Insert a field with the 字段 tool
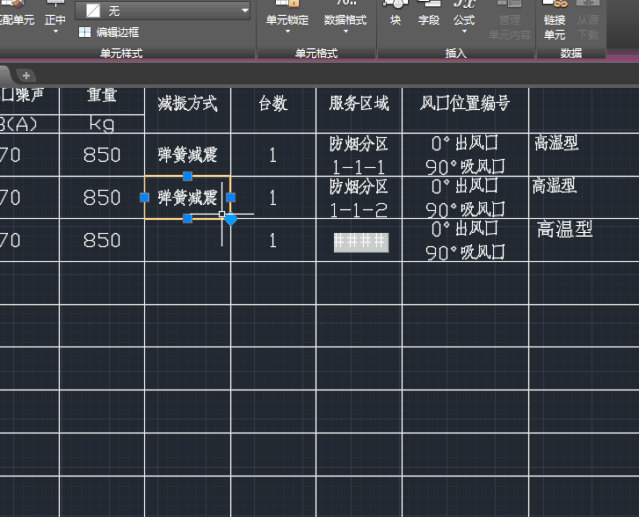639x517 pixels. tap(429, 14)
